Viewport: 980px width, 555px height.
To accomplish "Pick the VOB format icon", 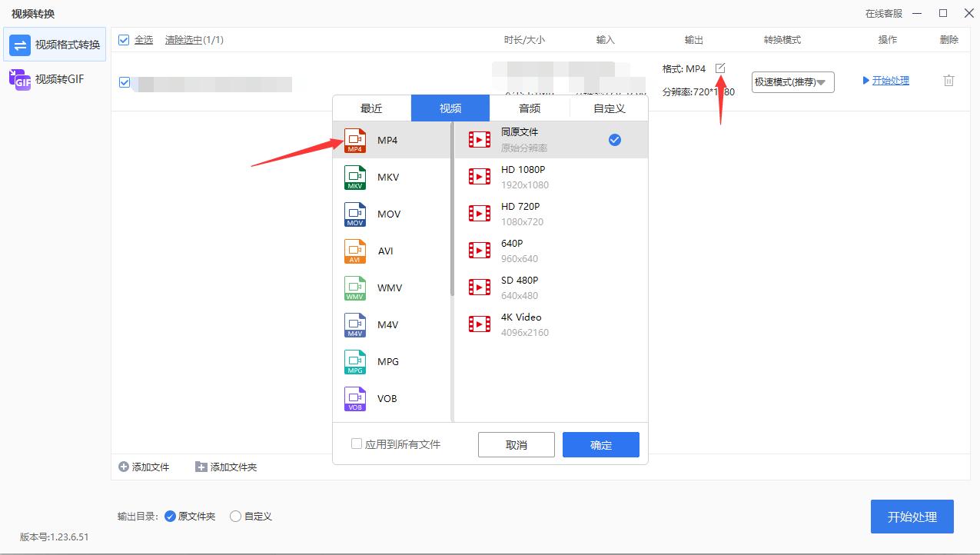I will pyautogui.click(x=356, y=398).
